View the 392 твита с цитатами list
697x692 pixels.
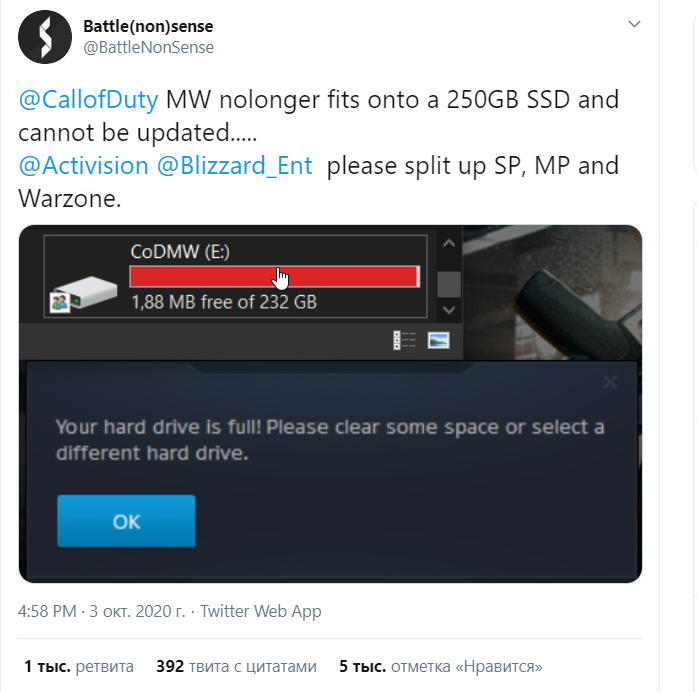point(236,666)
